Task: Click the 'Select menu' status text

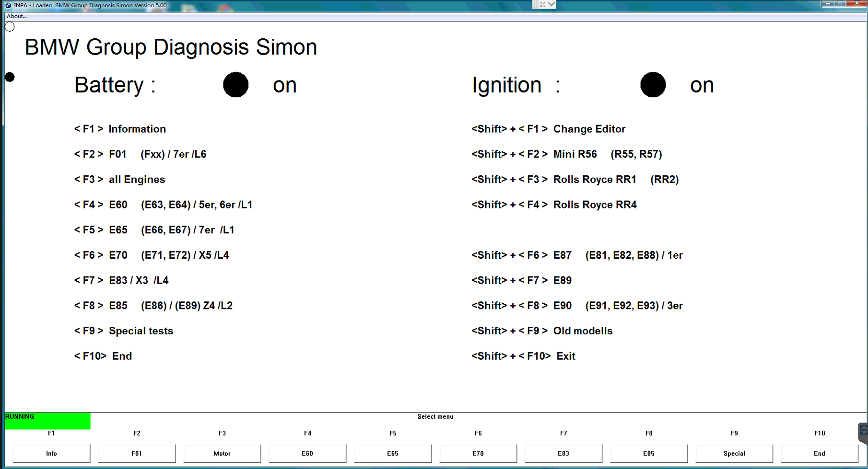Action: [x=435, y=417]
